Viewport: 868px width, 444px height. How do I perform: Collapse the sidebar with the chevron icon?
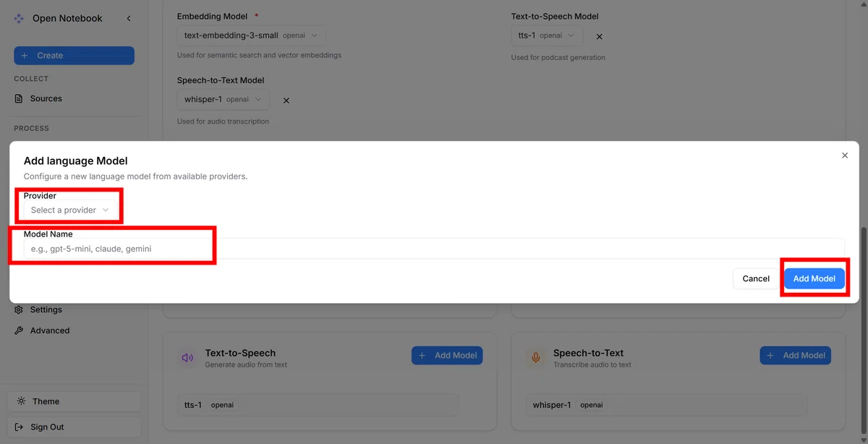[x=129, y=18]
